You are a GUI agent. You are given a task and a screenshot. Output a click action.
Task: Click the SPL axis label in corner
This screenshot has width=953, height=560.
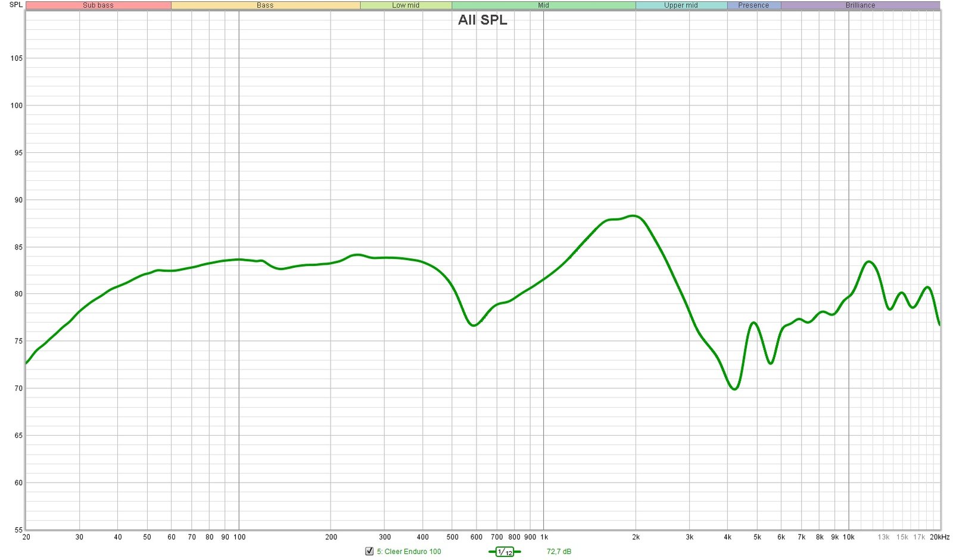[x=16, y=5]
